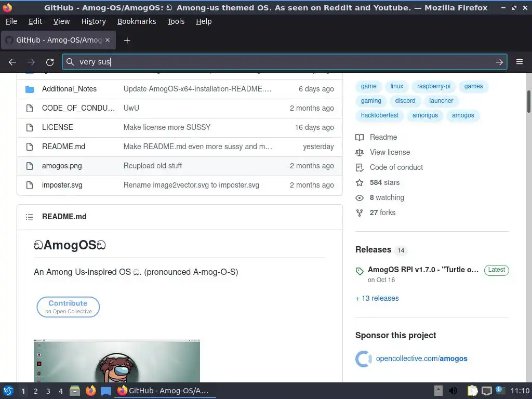532x399 pixels.
Task: Open the 'UwU' commit message
Action: (x=131, y=108)
